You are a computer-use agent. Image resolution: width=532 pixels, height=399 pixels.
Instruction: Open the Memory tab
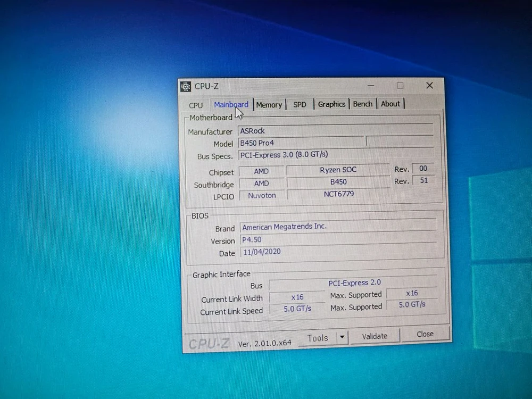point(269,105)
